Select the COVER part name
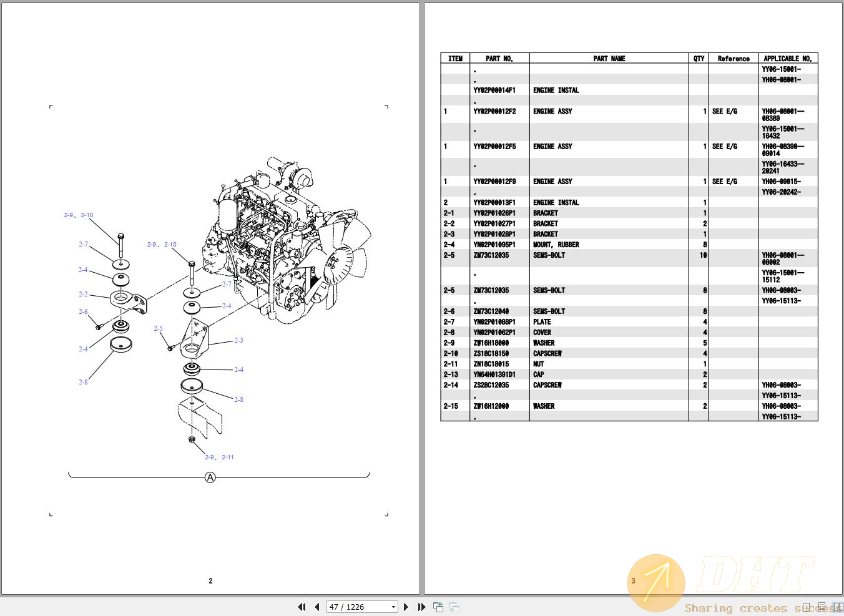This screenshot has width=844, height=616. click(542, 333)
